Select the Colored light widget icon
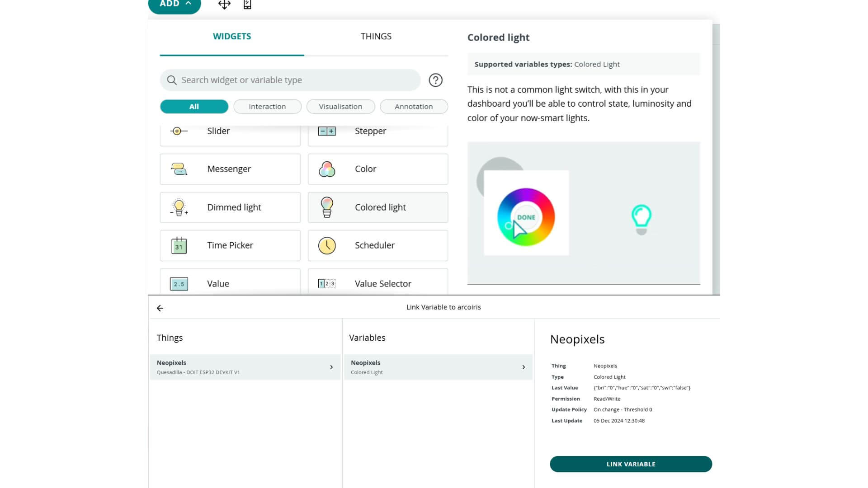The height and width of the screenshot is (488, 868). 327,207
